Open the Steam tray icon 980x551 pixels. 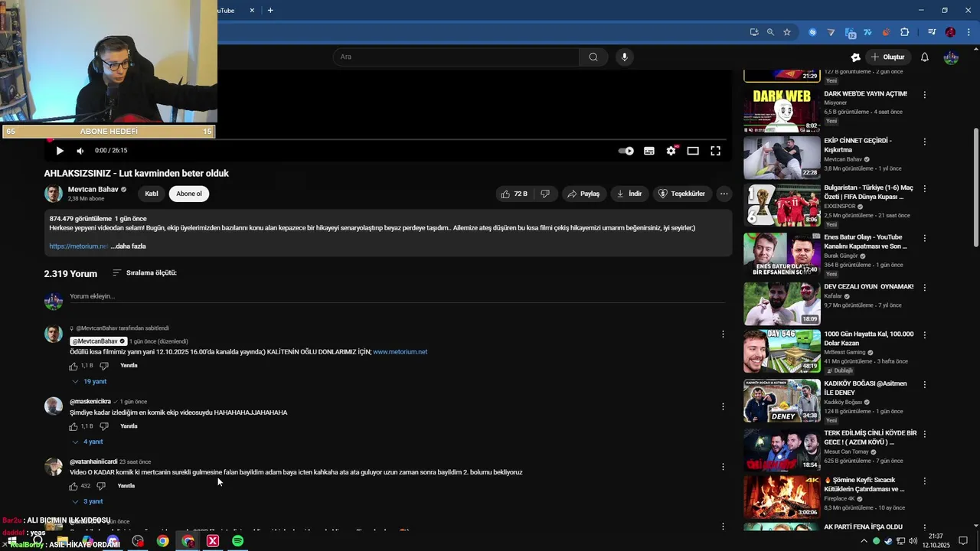pos(888,541)
